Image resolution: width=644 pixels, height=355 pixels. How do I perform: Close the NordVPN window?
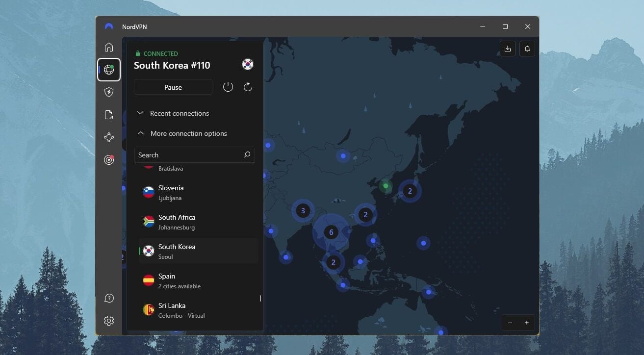click(x=528, y=26)
